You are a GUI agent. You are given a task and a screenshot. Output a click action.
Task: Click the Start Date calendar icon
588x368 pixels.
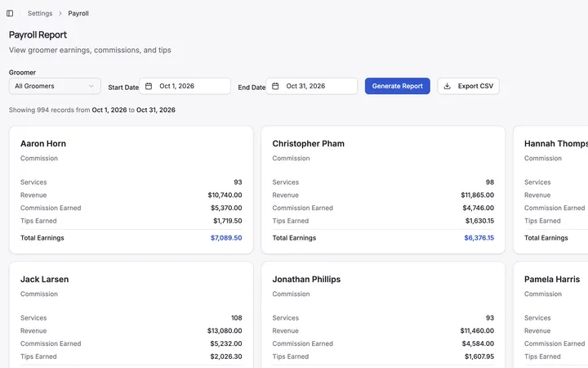pyautogui.click(x=149, y=86)
